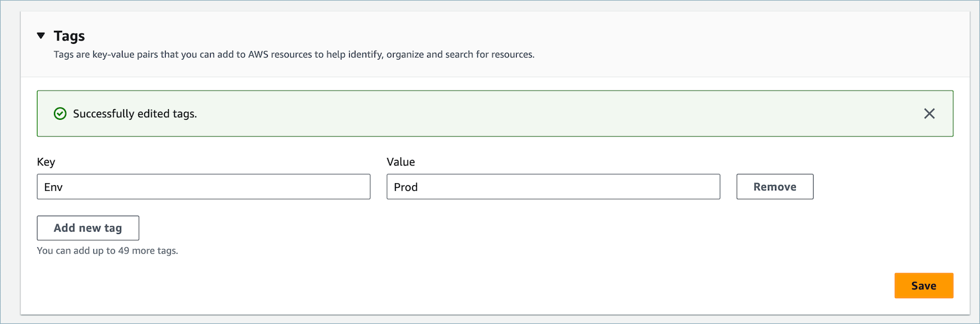Remove the Env tag
This screenshot has height=324, width=980.
tap(774, 187)
